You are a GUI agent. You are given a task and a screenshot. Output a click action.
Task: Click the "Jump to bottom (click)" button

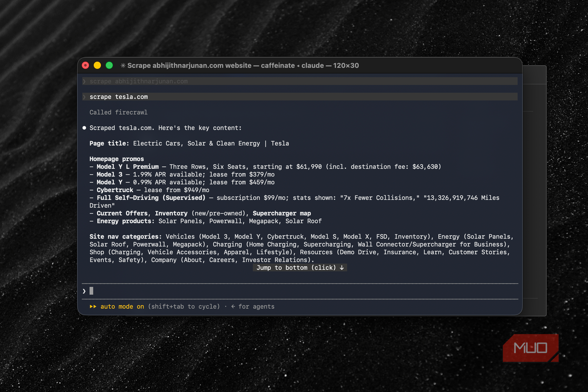300,268
